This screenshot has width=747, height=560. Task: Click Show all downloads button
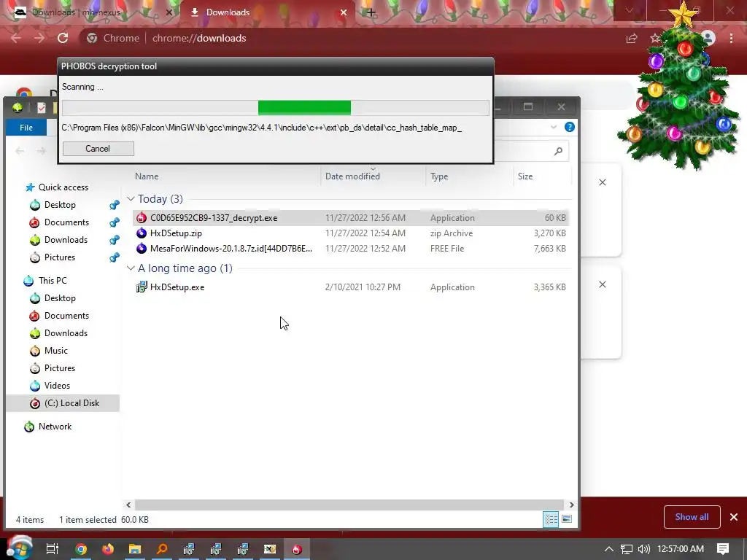(692, 517)
